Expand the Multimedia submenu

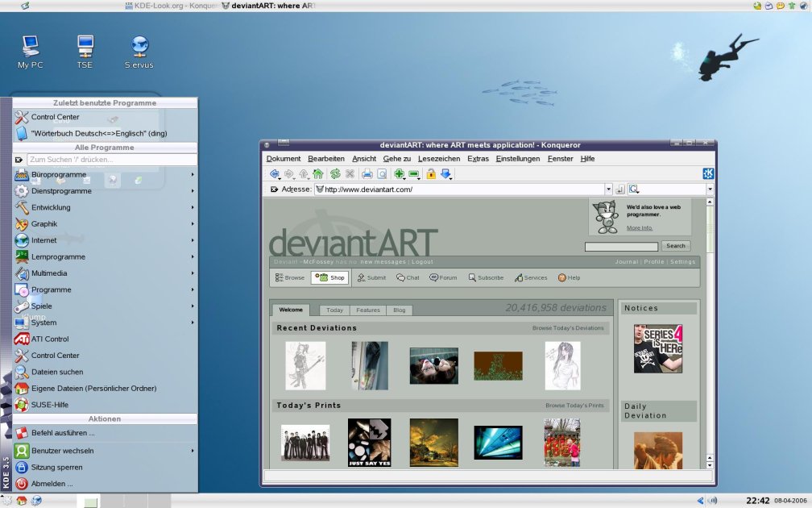(105, 273)
